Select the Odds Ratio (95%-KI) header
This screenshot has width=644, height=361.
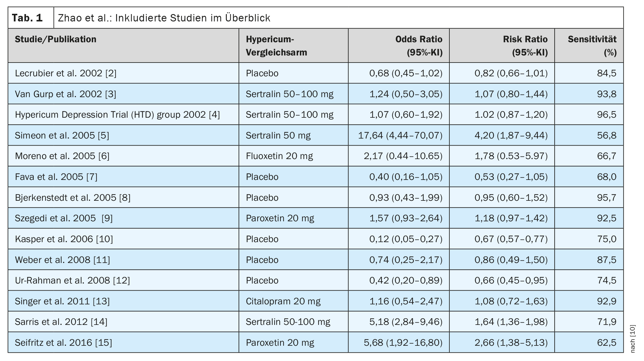click(x=419, y=46)
